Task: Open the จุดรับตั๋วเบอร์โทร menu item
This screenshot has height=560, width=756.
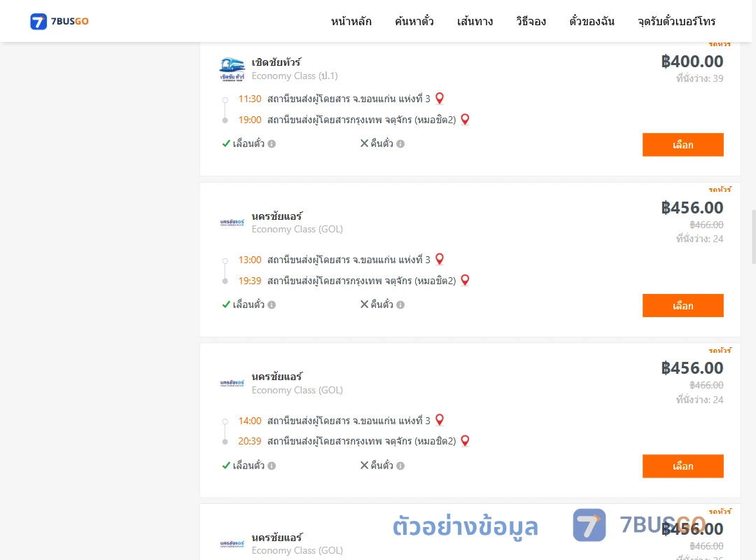Action: pos(676,21)
